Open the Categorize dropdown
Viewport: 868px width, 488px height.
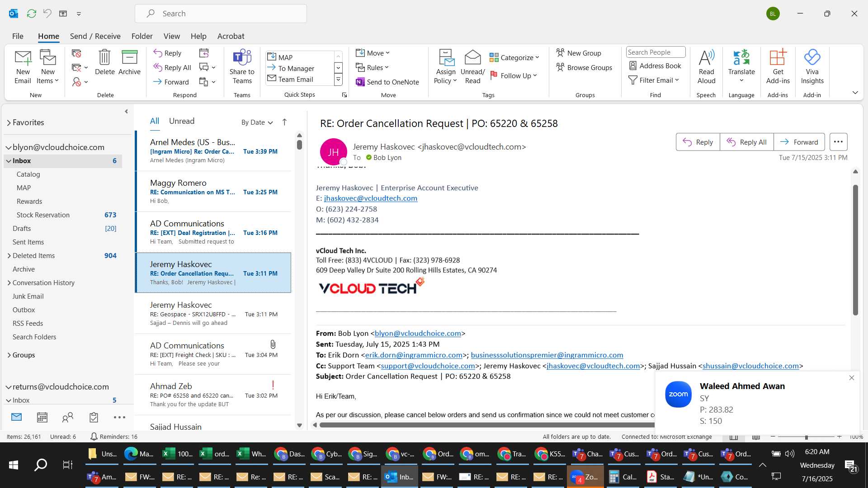click(x=514, y=57)
